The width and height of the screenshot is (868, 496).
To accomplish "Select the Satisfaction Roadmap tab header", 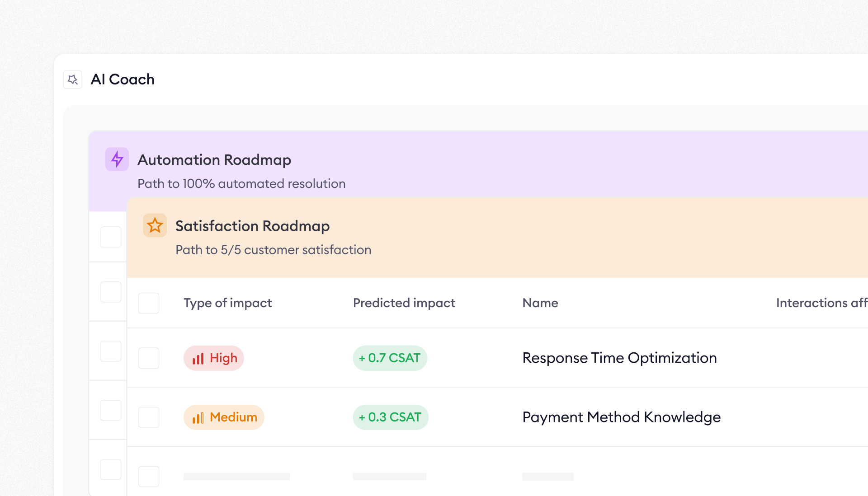I will pyautogui.click(x=252, y=226).
